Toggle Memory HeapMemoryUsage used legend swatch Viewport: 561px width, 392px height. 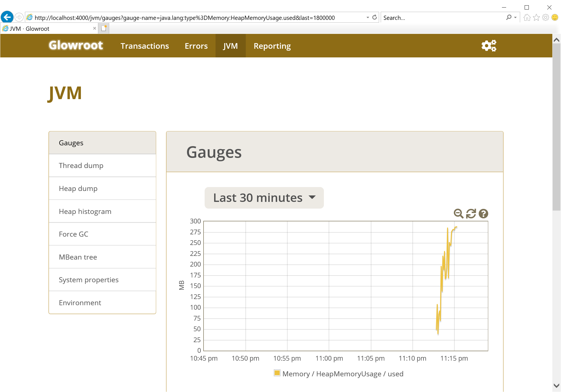point(277,373)
